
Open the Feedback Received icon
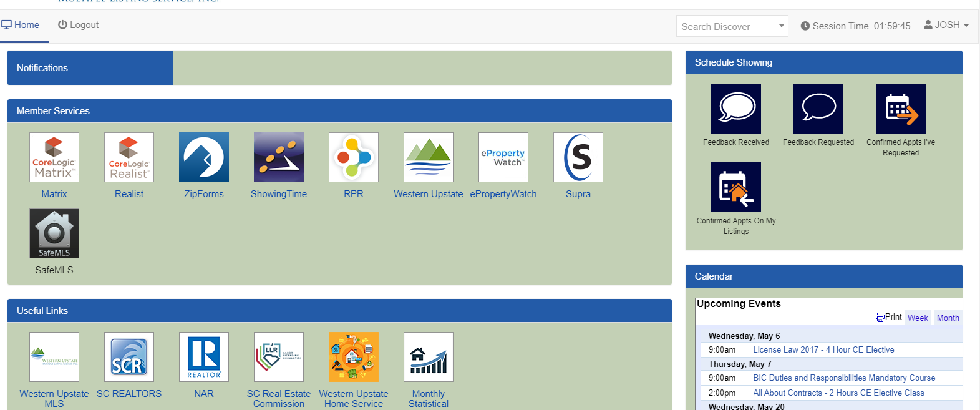tap(736, 109)
